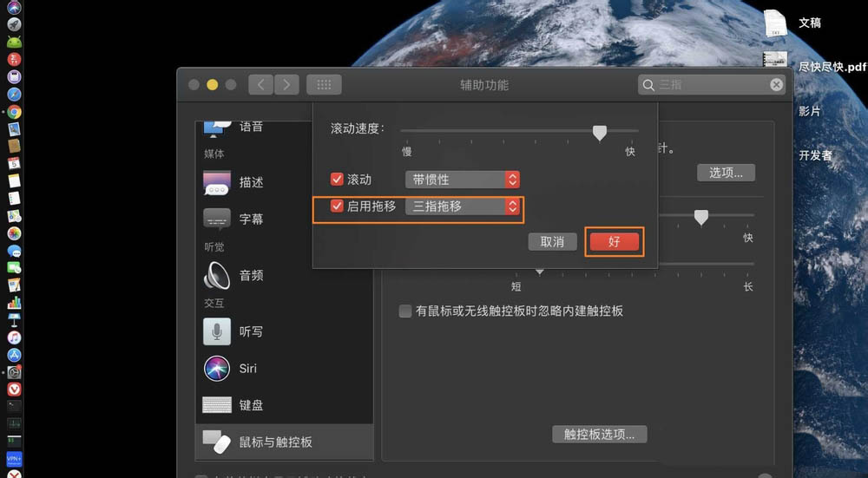Click the search field containing 三指
The image size is (868, 478).
point(712,85)
